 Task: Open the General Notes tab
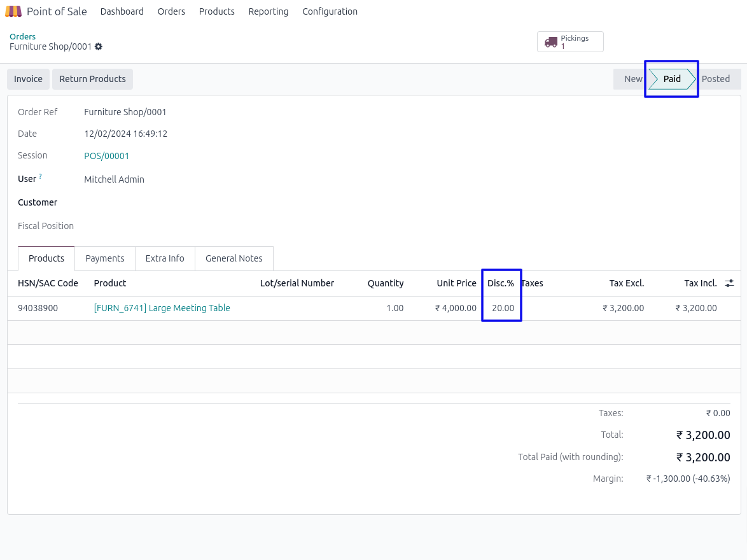point(234,258)
